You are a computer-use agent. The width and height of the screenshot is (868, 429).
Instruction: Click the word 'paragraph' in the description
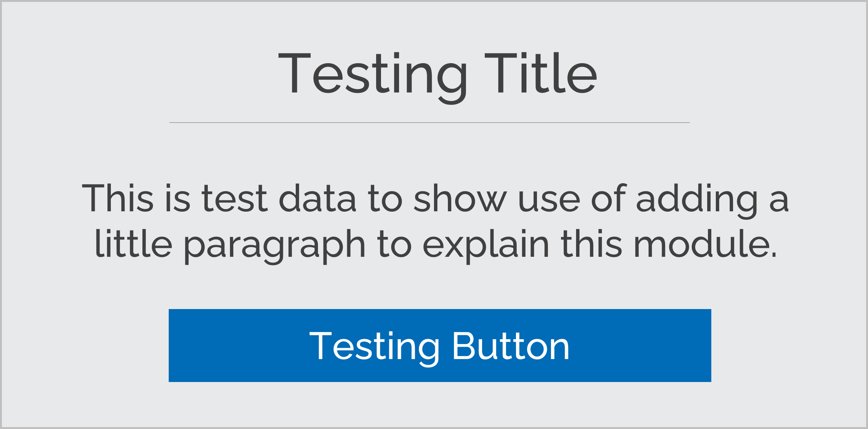274,246
